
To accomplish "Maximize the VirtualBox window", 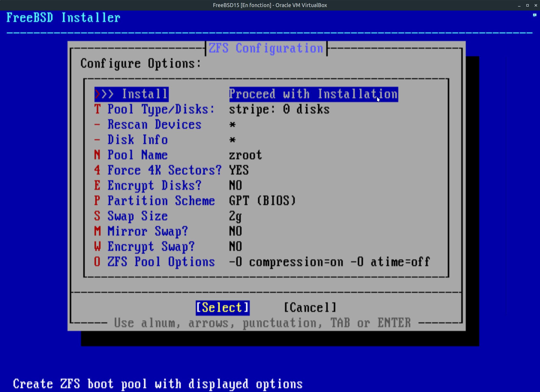I will pos(527,5).
